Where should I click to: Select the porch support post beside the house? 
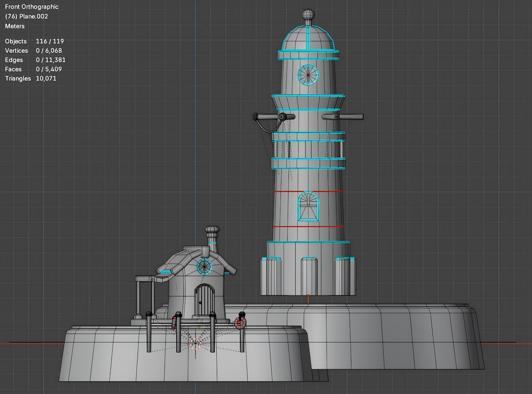coord(138,297)
